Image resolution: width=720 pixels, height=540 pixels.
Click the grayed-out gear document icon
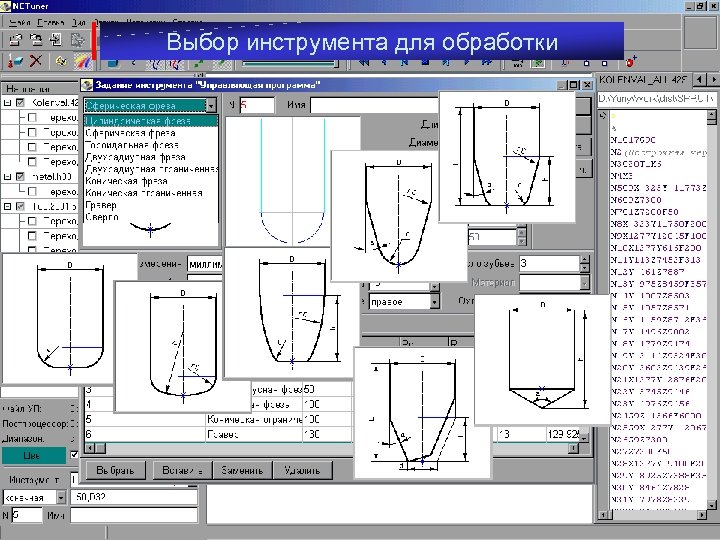[x=77, y=40]
